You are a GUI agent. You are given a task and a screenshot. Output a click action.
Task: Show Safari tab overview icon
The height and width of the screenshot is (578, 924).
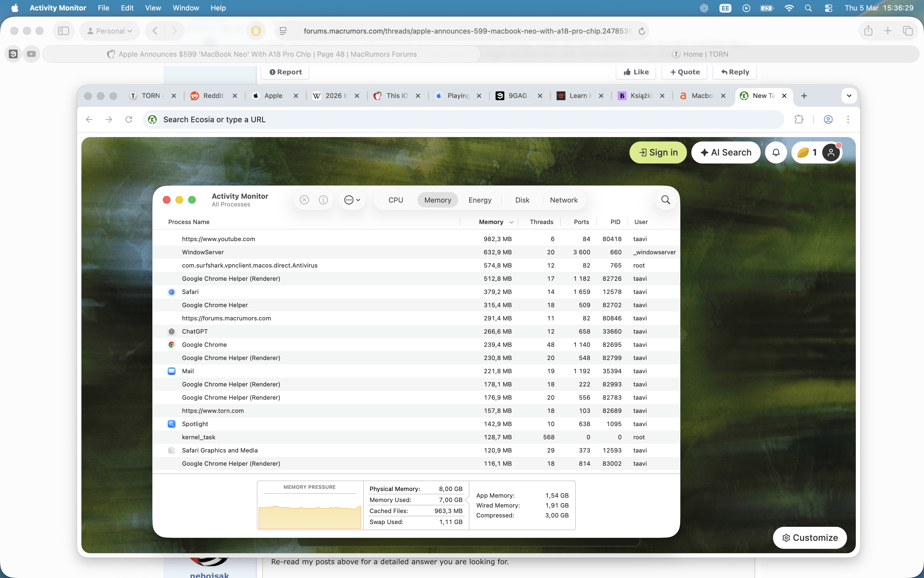[x=908, y=31]
